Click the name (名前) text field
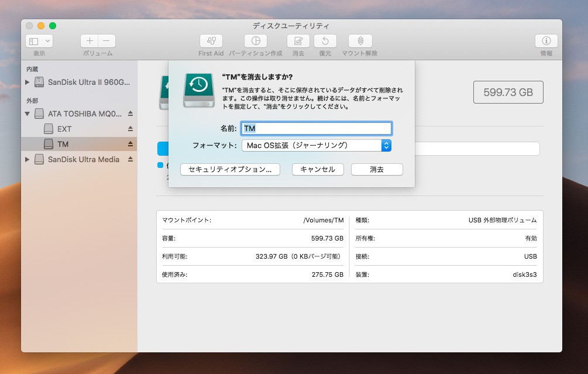Viewport: 588px width, 374px height. [x=316, y=128]
